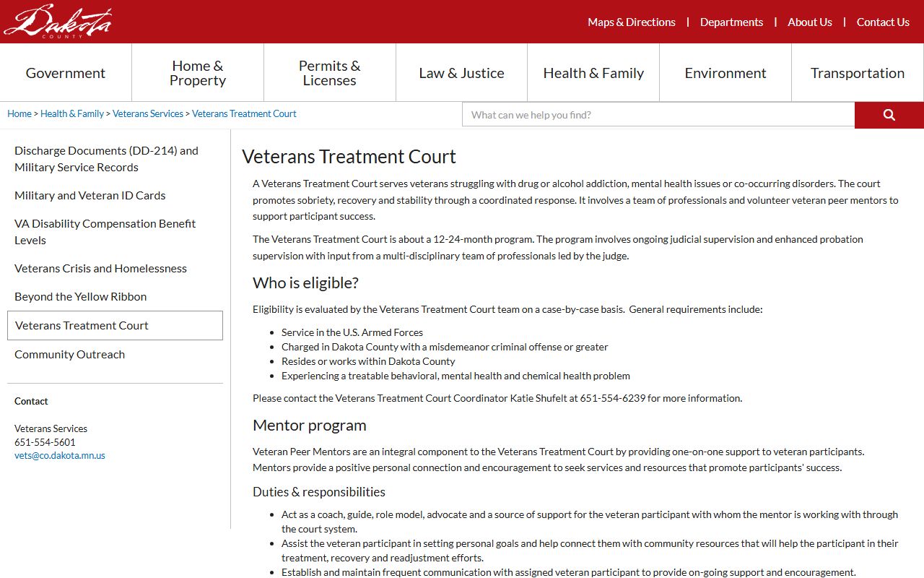Click the 'Mentor program' heading

(310, 425)
